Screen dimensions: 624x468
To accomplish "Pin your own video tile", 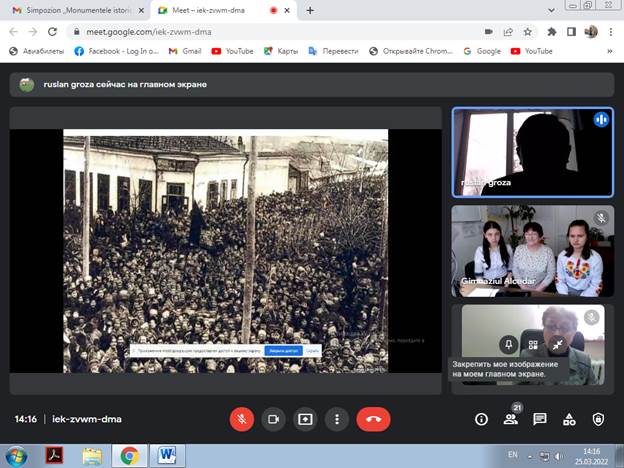I will point(507,344).
